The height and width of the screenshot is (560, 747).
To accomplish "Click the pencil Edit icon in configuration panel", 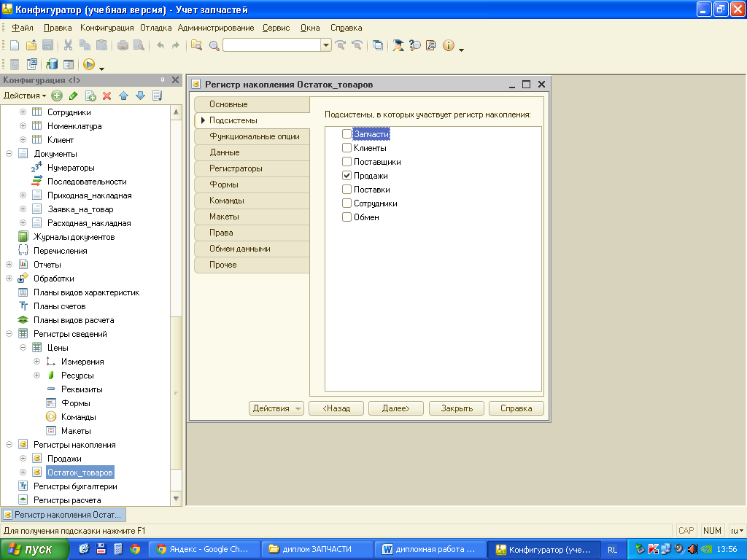I will pos(73,96).
